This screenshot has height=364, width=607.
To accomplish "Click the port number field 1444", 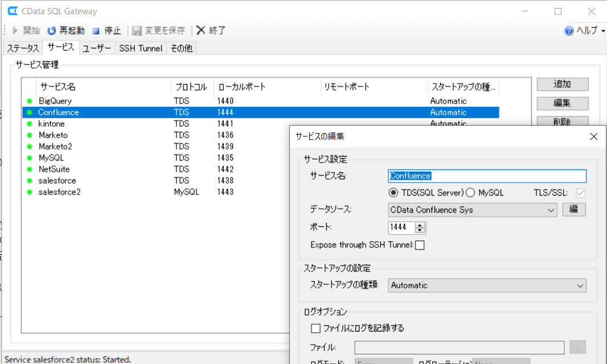I will click(x=401, y=227).
